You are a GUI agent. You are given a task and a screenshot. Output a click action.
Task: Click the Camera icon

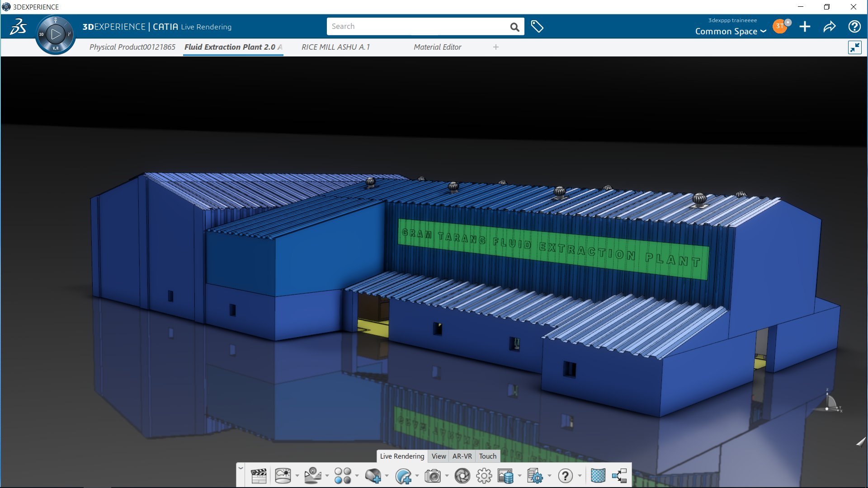click(433, 476)
